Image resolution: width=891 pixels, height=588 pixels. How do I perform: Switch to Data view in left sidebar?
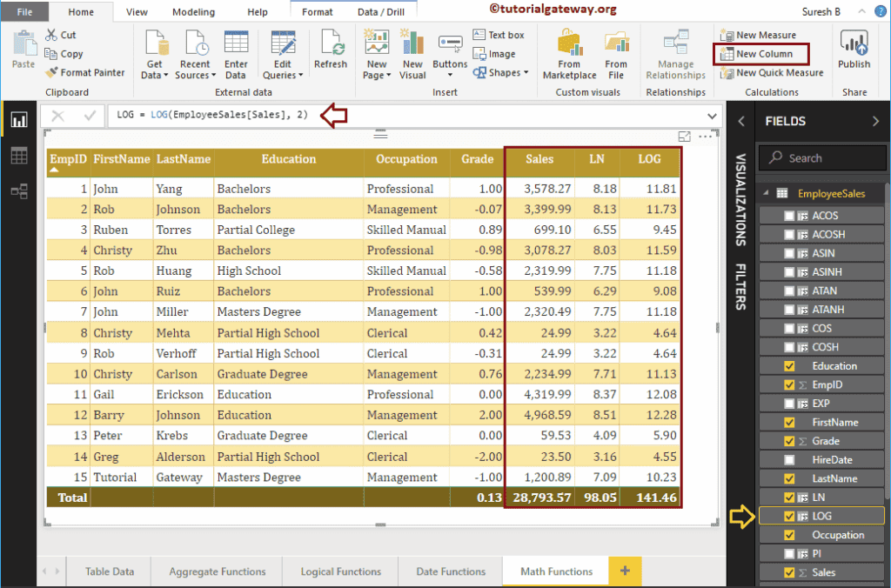tap(18, 156)
